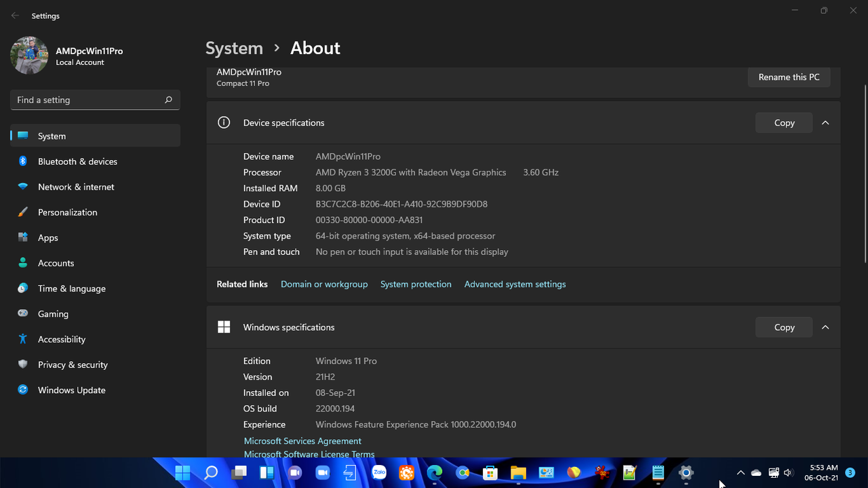Click the search magnifier in Find a setting
868x488 pixels.
tap(168, 100)
